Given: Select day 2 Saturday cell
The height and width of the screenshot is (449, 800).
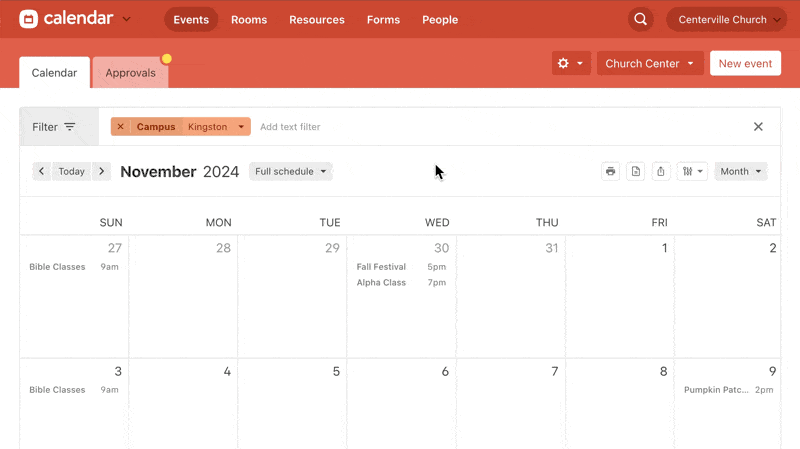Looking at the screenshot, I should [x=728, y=296].
